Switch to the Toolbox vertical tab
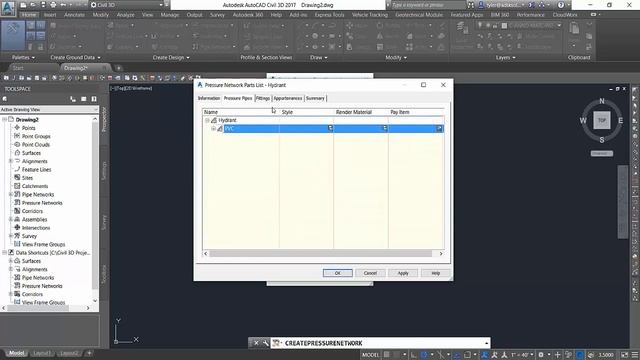This screenshot has width=640, height=360. pyautogui.click(x=104, y=274)
